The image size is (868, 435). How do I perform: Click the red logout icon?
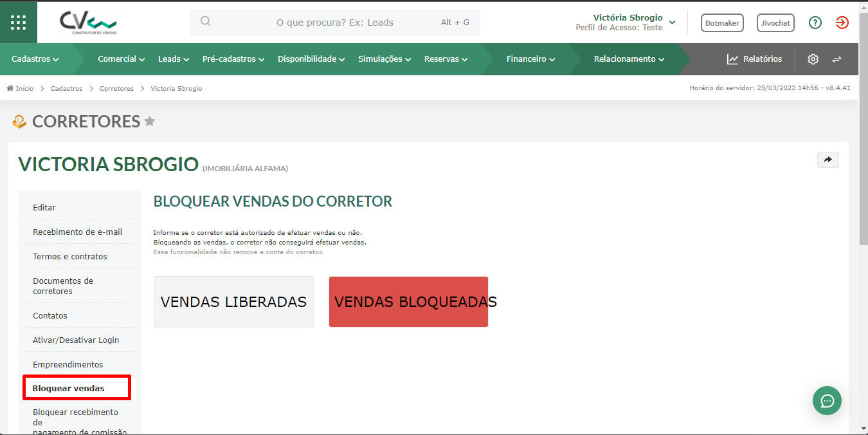842,23
